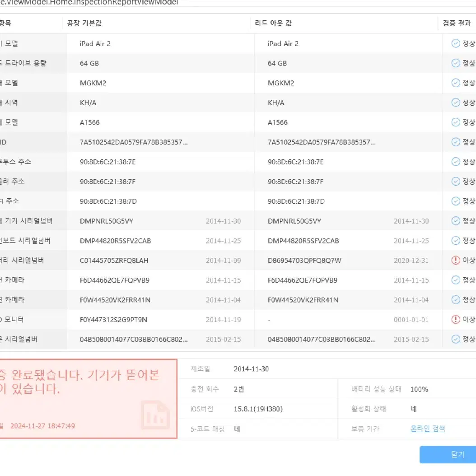476x476 pixels.
Task: Click the report chart icon in red warning box
Action: point(155,415)
